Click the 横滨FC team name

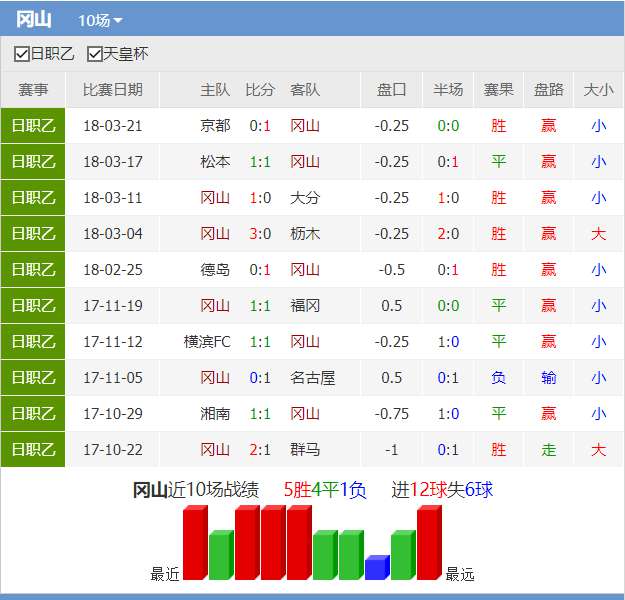coord(207,342)
